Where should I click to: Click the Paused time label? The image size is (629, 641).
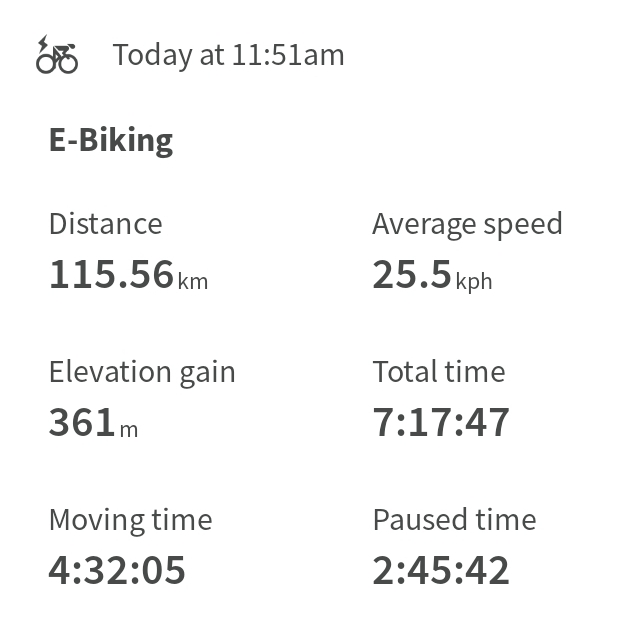coord(454,520)
